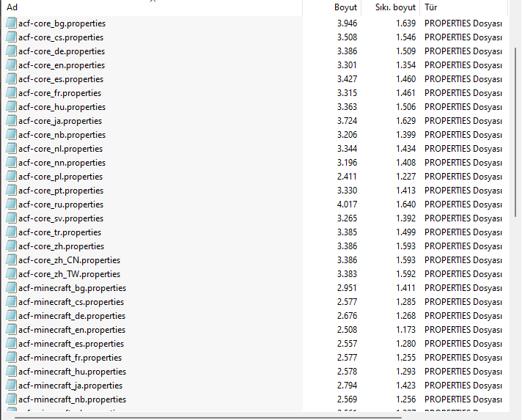Select the file name acf-minecraft_fr.properties
The image size is (522, 420).
coord(70,358)
